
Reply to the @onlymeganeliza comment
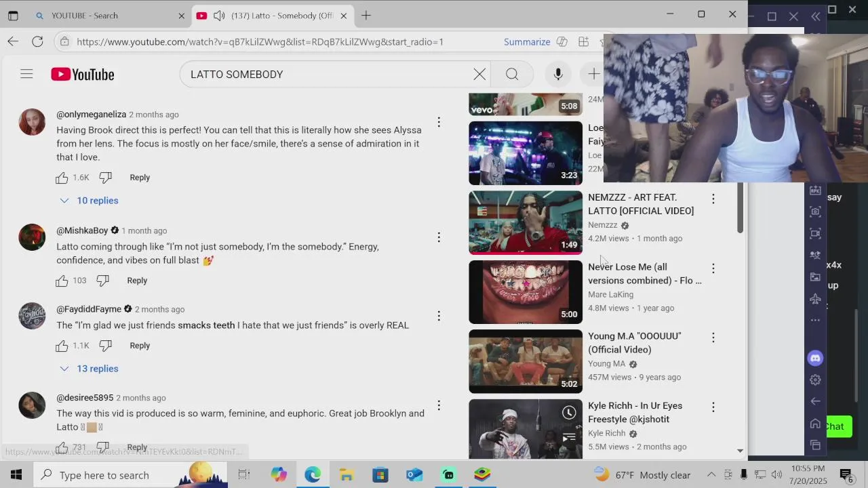[140, 178]
